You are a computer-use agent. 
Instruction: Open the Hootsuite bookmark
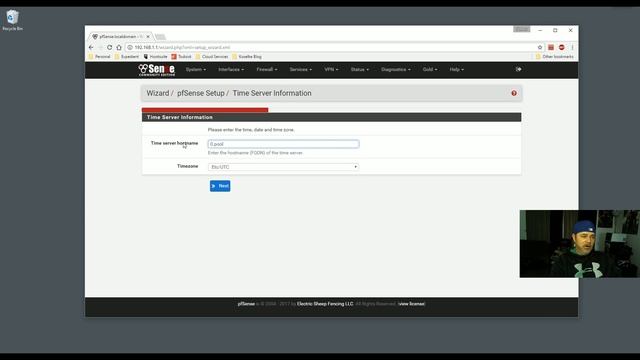point(155,57)
